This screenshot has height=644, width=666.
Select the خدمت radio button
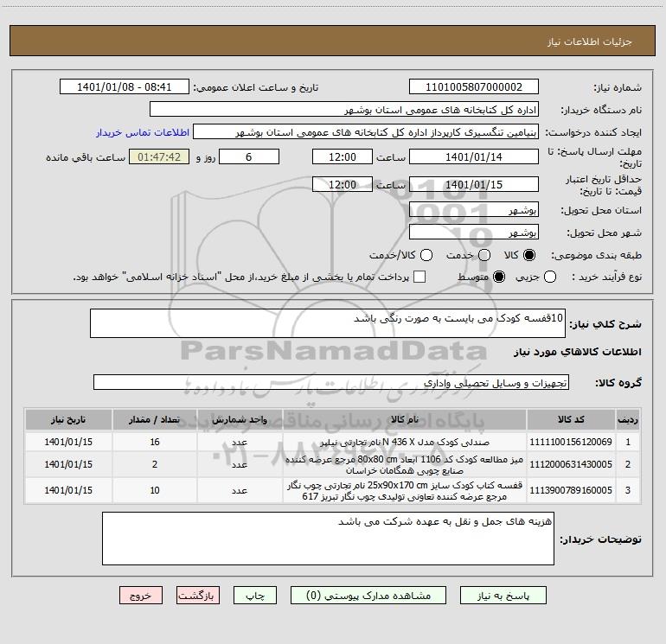pos(484,255)
